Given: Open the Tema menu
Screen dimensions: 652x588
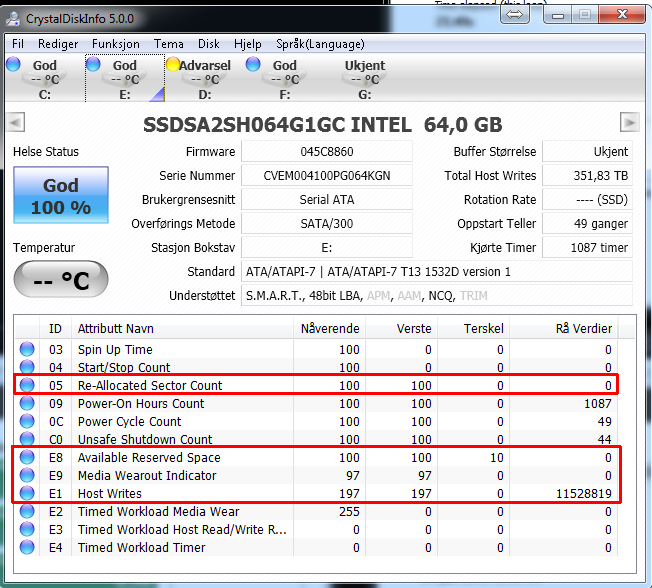Looking at the screenshot, I should coord(168,44).
